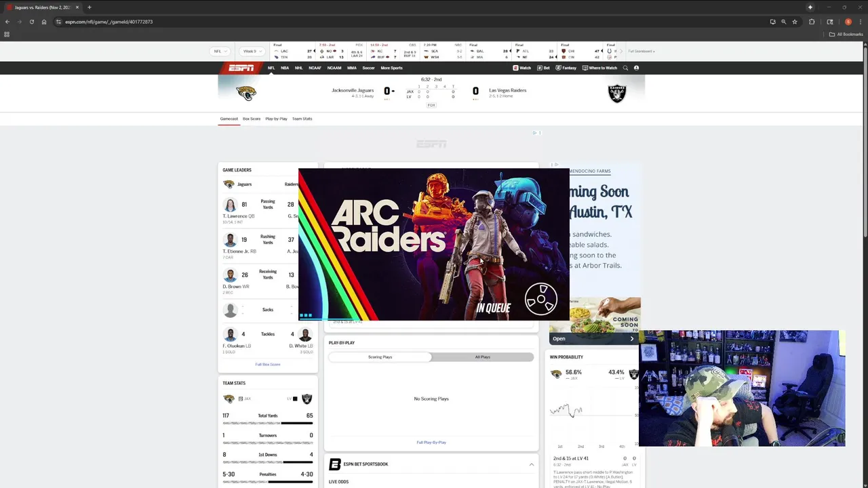The image size is (868, 488).
Task: Click the ESPN search magnifier
Action: (625, 68)
